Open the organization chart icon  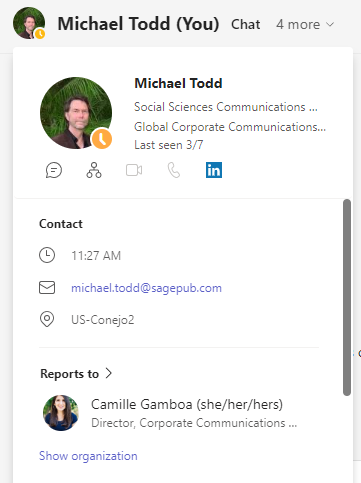94,170
